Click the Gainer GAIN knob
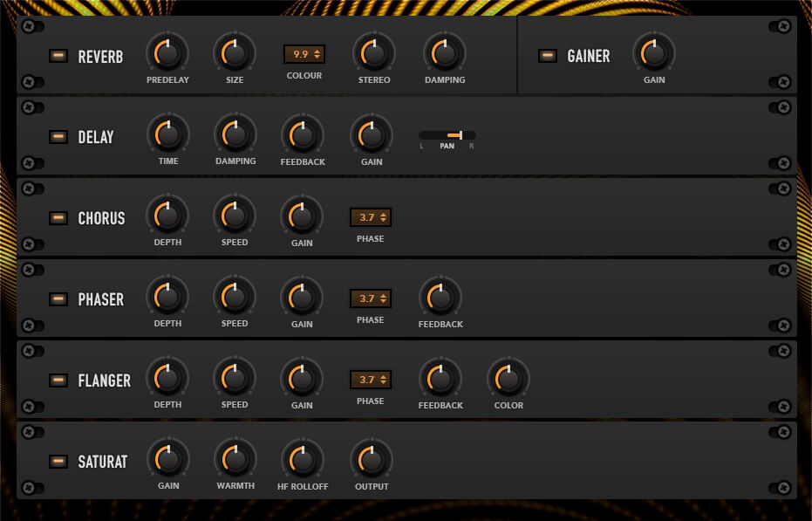This screenshot has height=521, width=812. 653,53
